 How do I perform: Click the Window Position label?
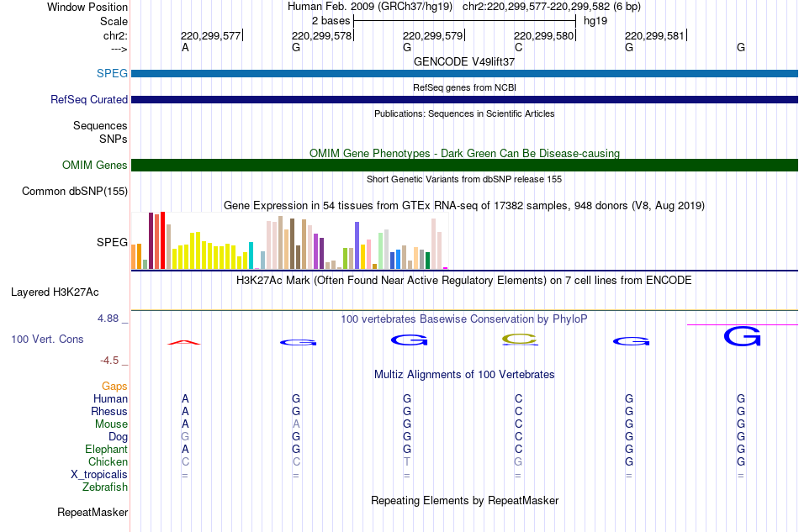[87, 7]
